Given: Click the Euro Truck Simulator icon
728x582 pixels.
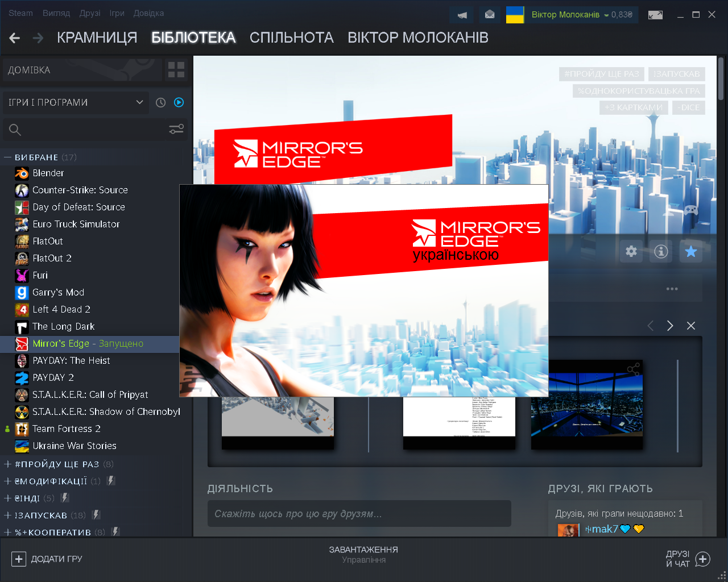Looking at the screenshot, I should point(22,225).
